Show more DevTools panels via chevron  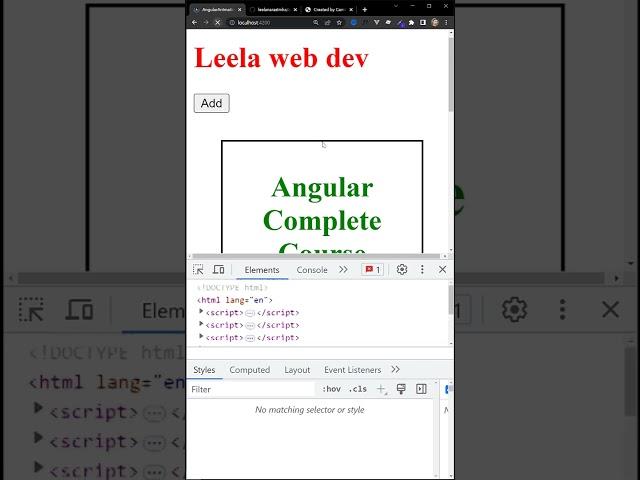tap(343, 270)
